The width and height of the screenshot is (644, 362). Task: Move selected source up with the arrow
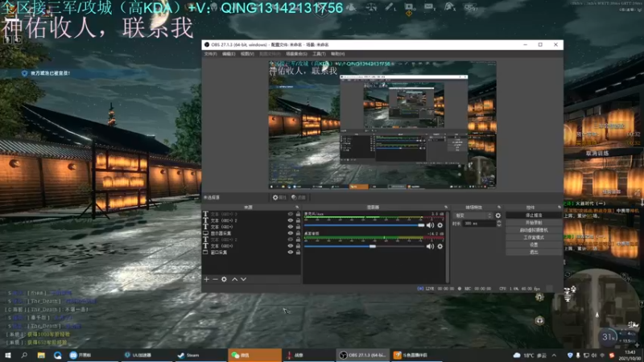pos(234,279)
